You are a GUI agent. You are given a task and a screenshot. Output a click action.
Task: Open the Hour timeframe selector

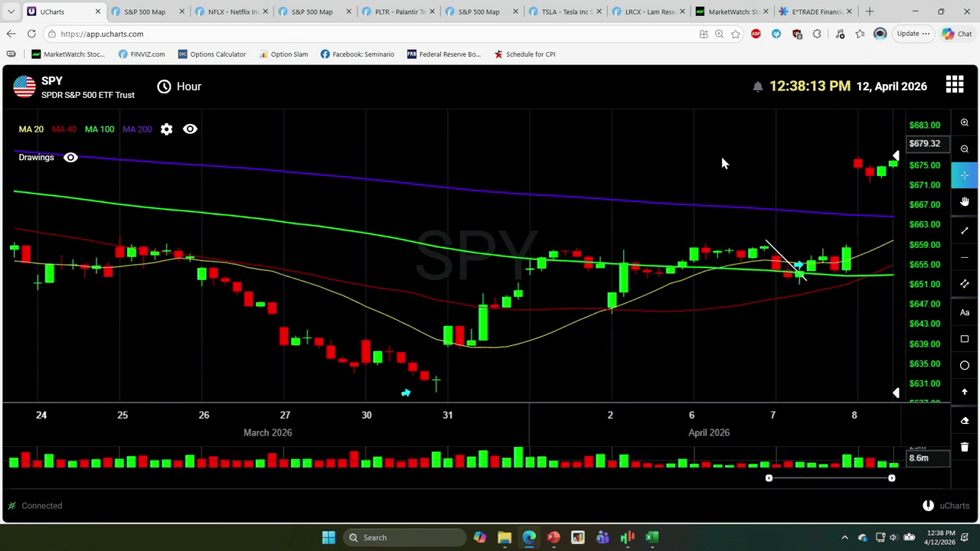pos(179,86)
